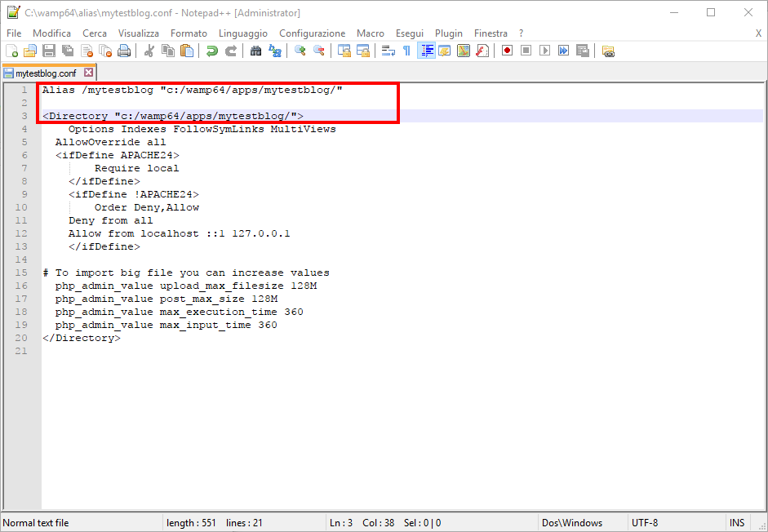Close the mytestblog.conf tab with red X
Screen dimensions: 768x532
click(88, 73)
